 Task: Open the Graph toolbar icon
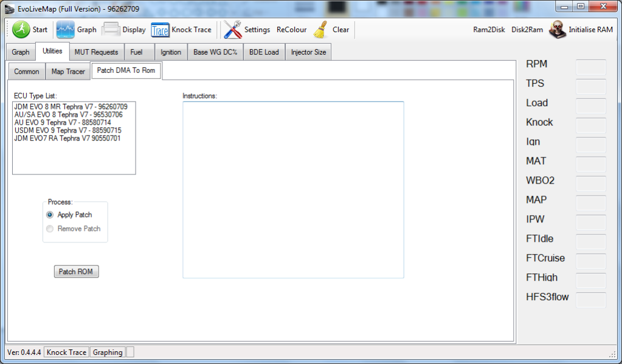pos(66,30)
